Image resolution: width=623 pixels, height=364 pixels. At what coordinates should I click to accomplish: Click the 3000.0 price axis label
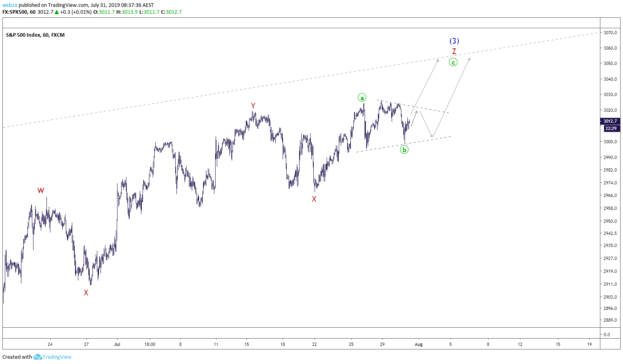(x=610, y=142)
